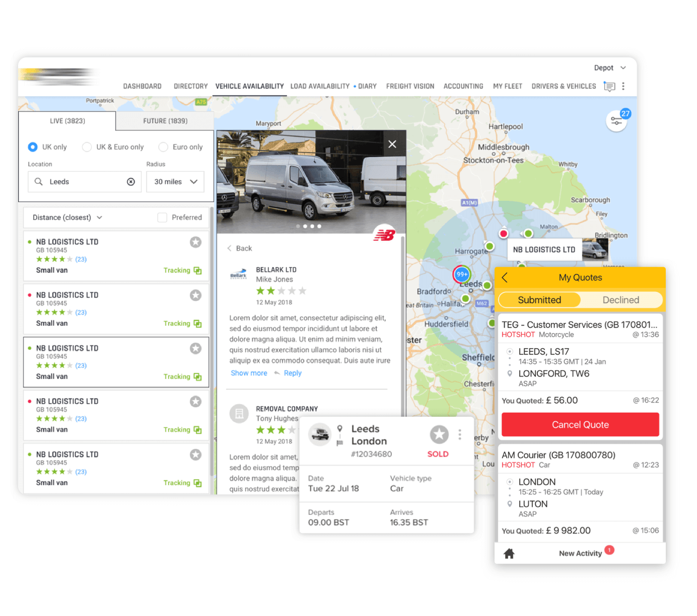Expand the Depot dropdown
Screen dimensions: 697x616
tap(610, 68)
